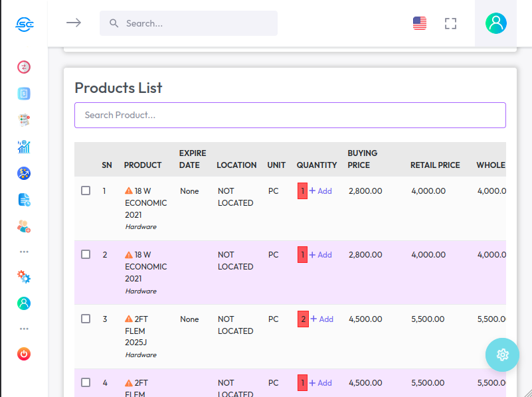
Task: Click the pink transfer arrows sidebar icon
Action: [24, 67]
